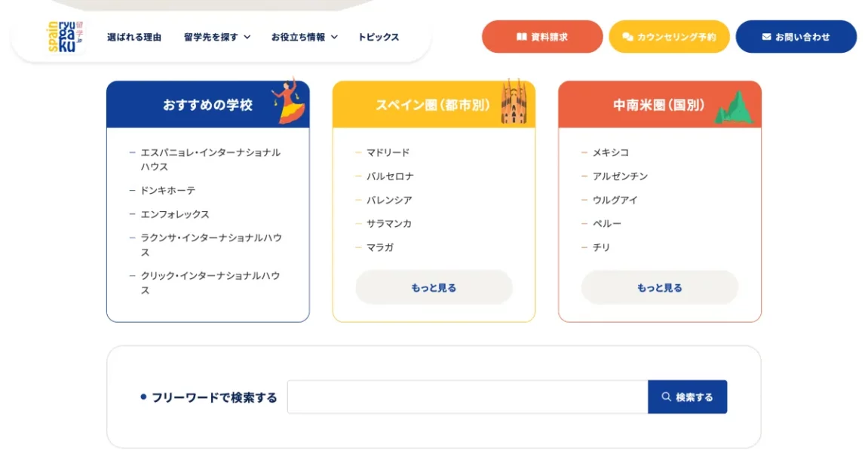This screenshot has width=868, height=475.
Task: Click the flamenco dancer illustration
Action: [289, 101]
